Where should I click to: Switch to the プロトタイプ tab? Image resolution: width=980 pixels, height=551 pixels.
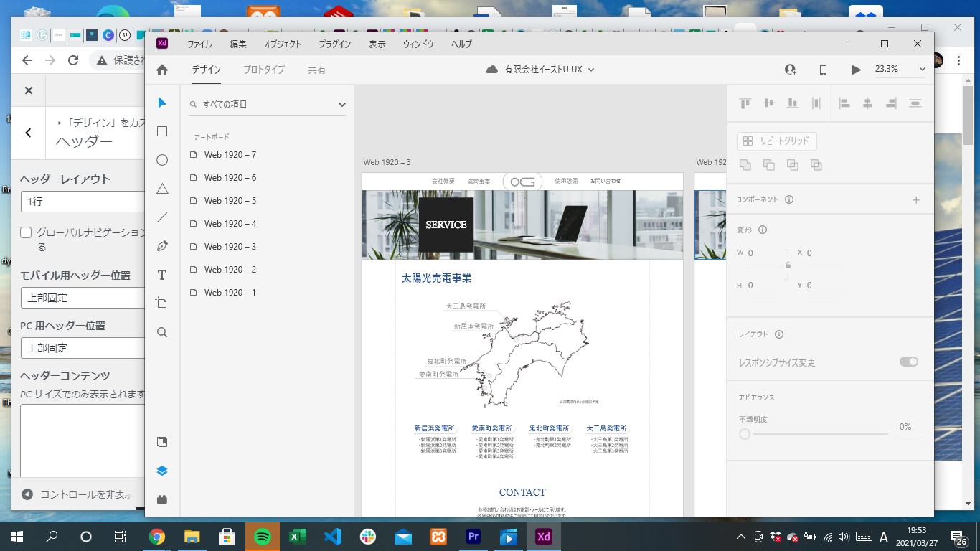click(264, 70)
